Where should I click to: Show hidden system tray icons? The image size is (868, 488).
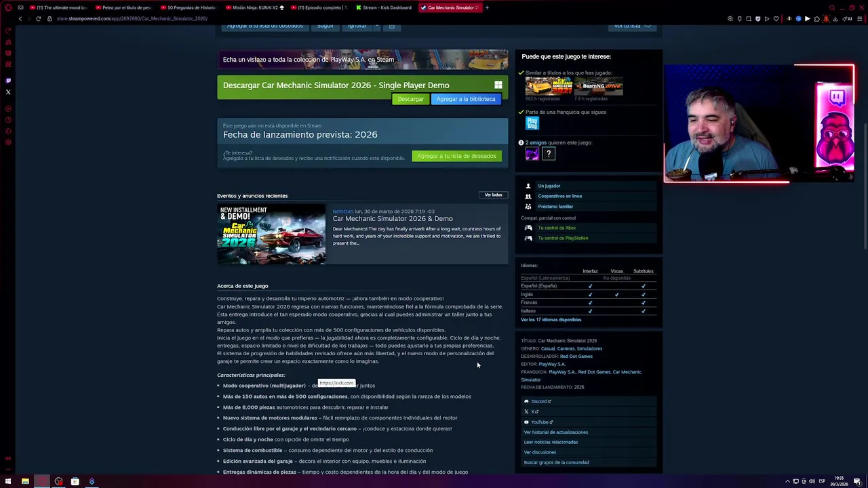787,481
